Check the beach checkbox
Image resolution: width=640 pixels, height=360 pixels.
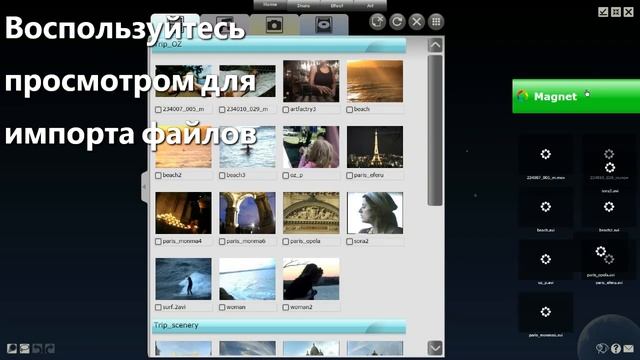click(349, 109)
